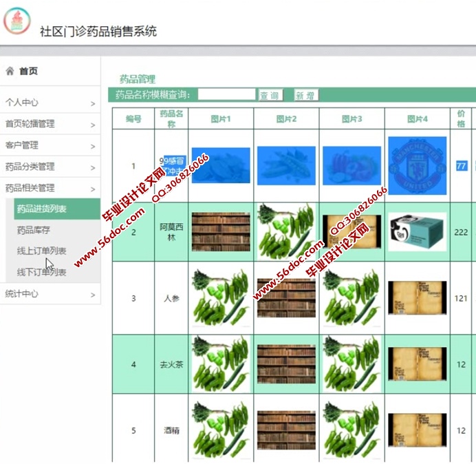Screen dimensions: 476x464
Task: Click the bookshelf image in the 人参 row
Action: [x=286, y=298]
